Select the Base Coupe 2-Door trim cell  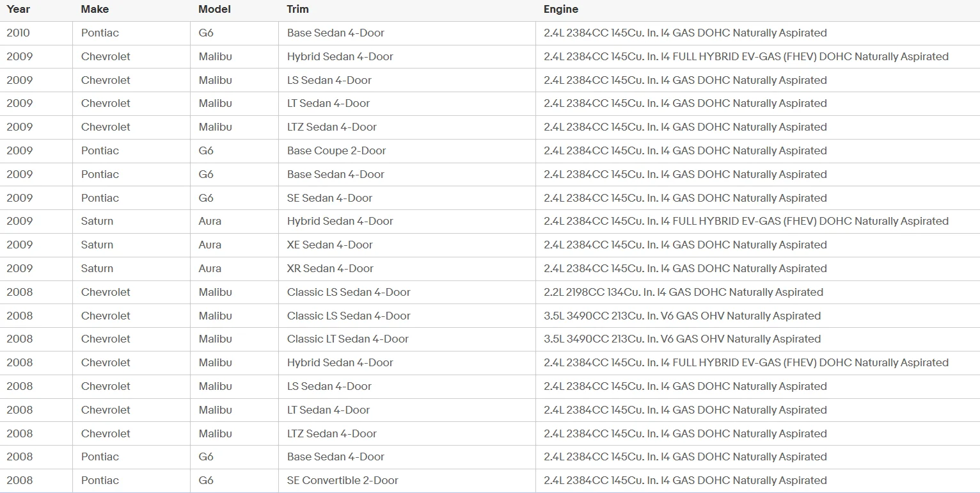336,151
